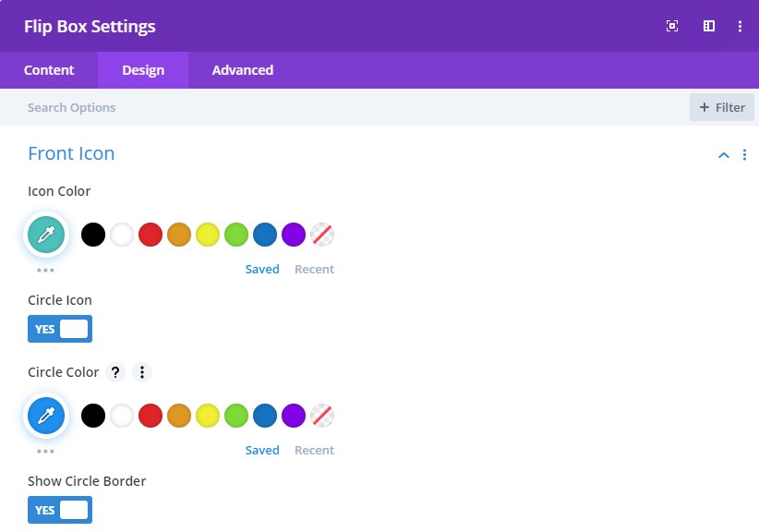Click the Icon Color eyedropper picker
The height and width of the screenshot is (532, 759).
coord(45,236)
